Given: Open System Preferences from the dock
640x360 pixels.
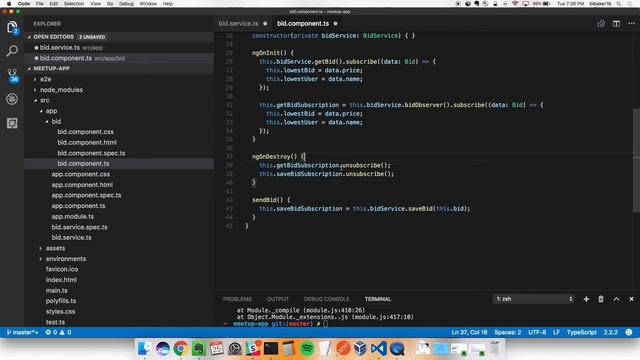Looking at the screenshot, I should click(x=235, y=349).
